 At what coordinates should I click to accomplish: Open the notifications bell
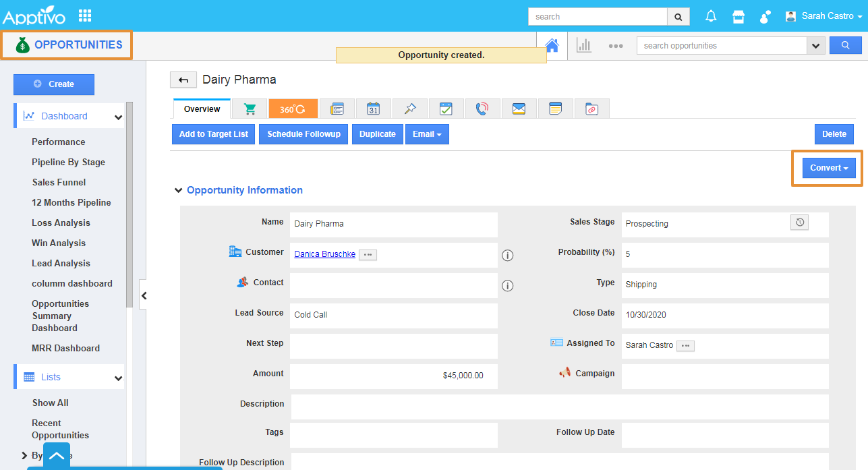(x=711, y=16)
